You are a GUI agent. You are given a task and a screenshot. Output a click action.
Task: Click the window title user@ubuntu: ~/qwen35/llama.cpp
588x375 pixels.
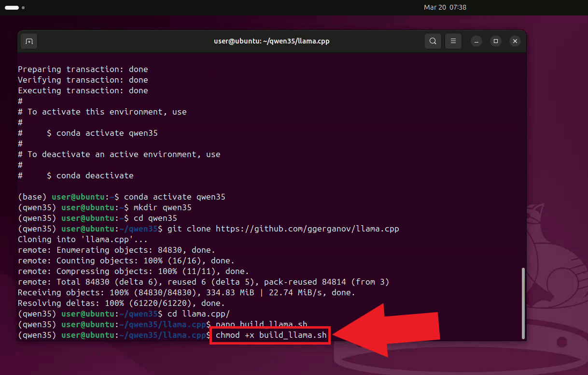[x=271, y=41]
